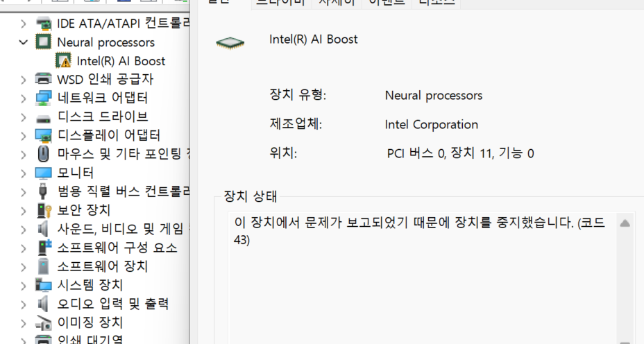This screenshot has width=644, height=344.
Task: Click the 소프트웨어 장치 icon
Action: click(44, 266)
